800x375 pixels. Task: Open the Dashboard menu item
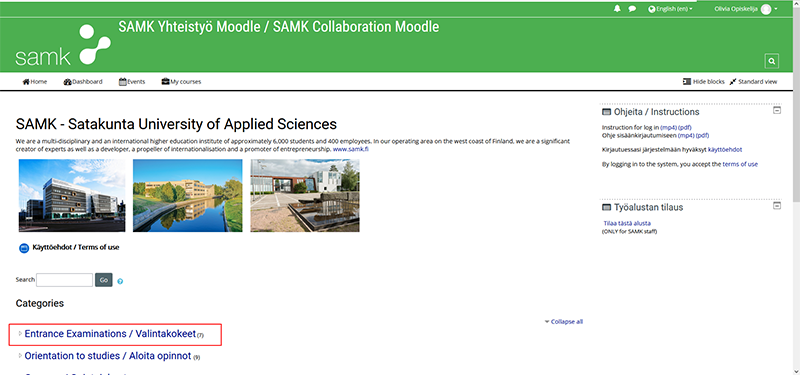(x=83, y=82)
